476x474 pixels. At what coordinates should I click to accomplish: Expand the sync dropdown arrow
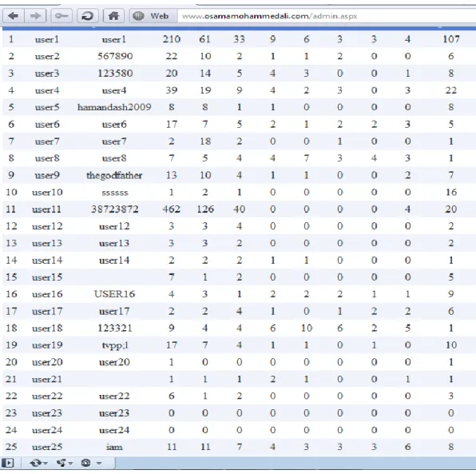click(x=46, y=464)
